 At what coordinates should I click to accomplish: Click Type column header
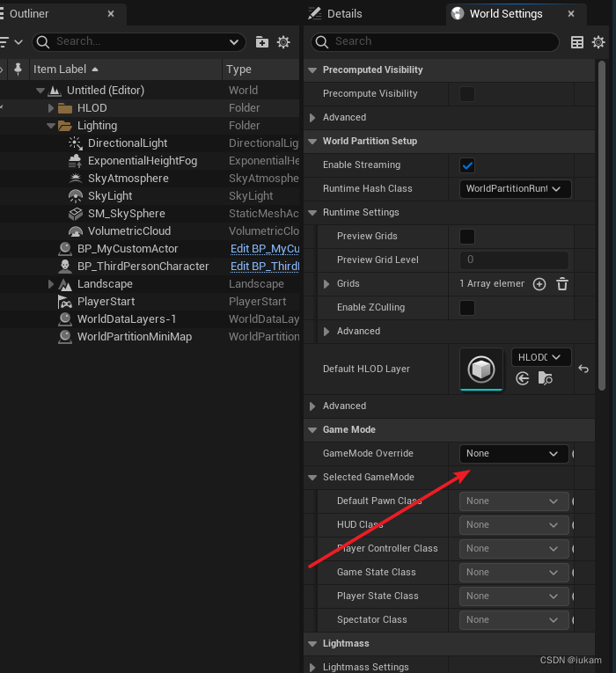click(x=261, y=69)
